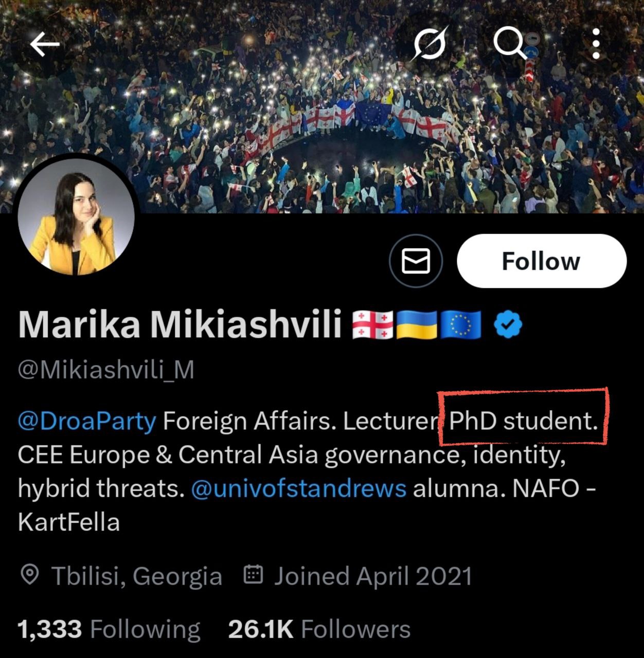Screen dimensions: 644x658
Task: Click the location pin icon
Action: tap(30, 575)
